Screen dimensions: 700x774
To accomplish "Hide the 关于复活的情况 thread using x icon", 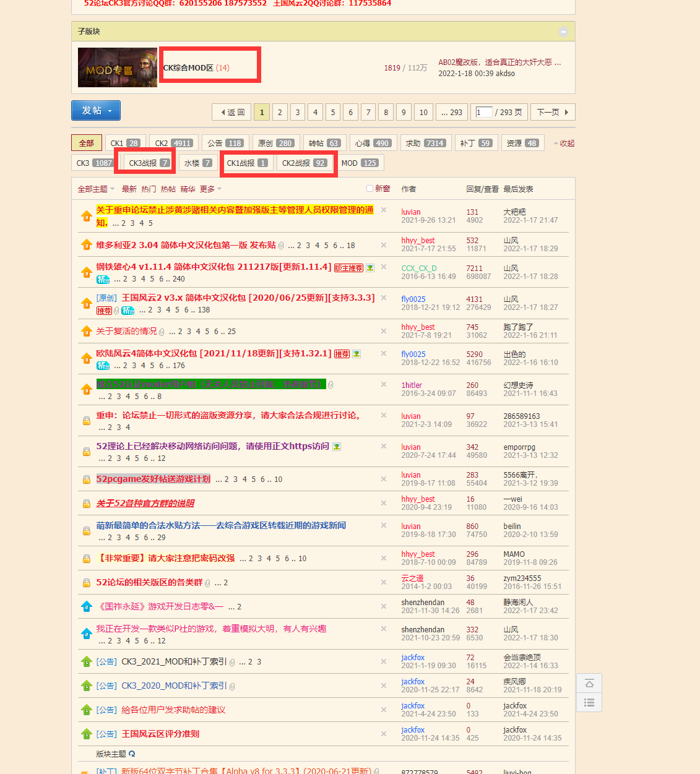I will [x=384, y=331].
